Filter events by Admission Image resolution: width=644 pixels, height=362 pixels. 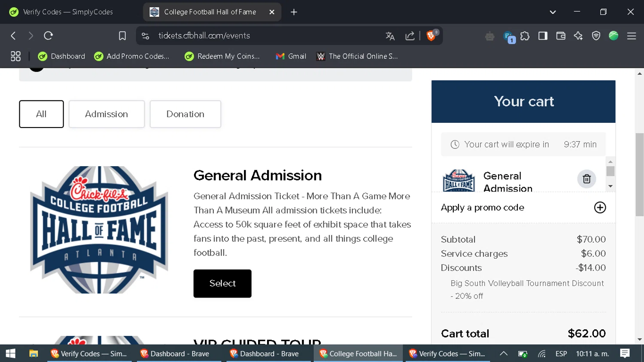[x=106, y=114]
